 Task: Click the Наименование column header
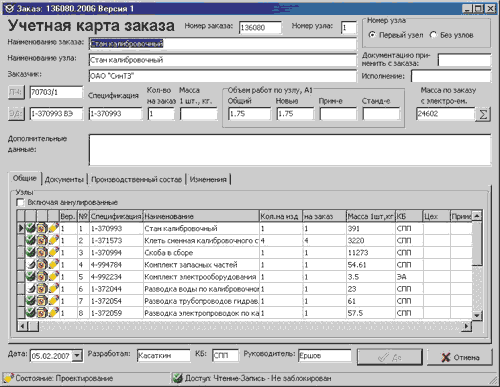point(201,216)
